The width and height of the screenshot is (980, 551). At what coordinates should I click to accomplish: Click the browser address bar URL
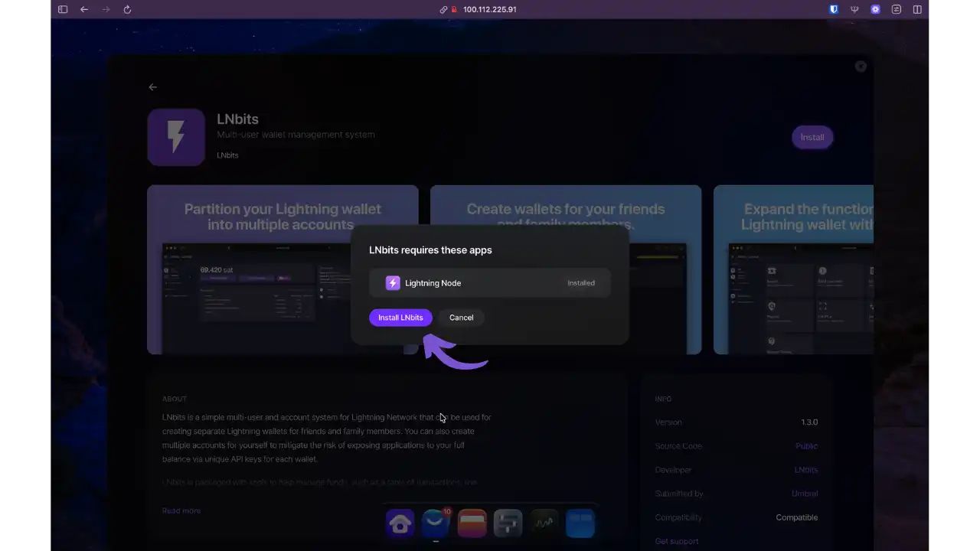click(489, 9)
